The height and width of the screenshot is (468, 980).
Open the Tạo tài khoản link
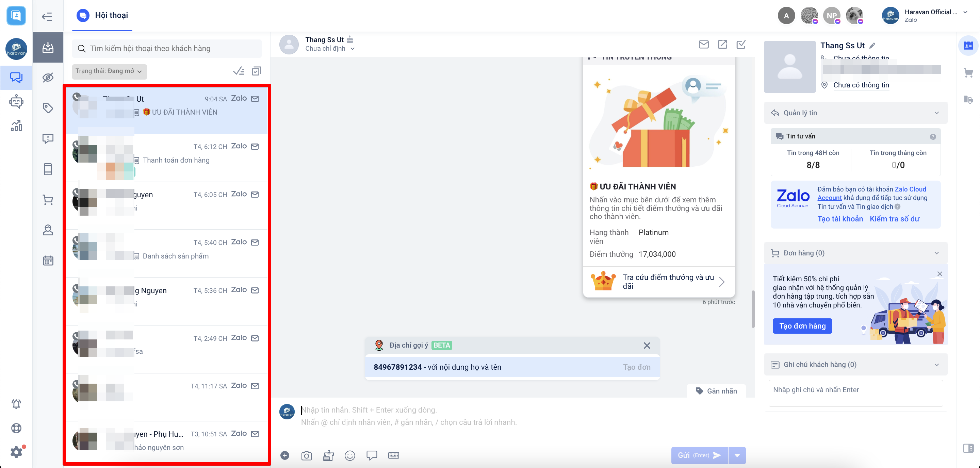pyautogui.click(x=840, y=219)
